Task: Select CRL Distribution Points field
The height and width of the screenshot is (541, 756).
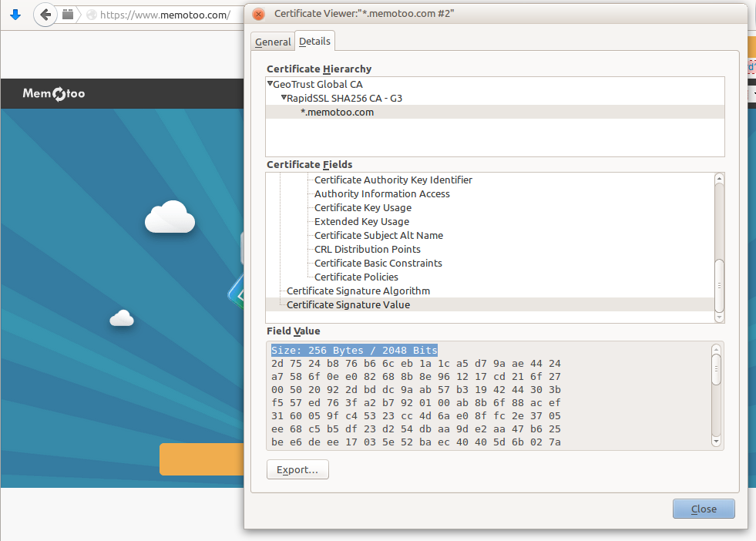Action: point(368,249)
